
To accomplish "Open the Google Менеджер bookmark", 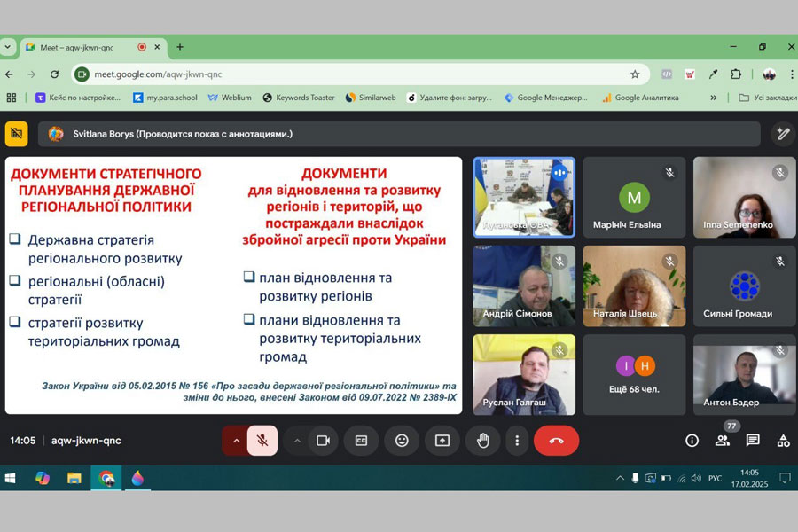I will (x=545, y=98).
